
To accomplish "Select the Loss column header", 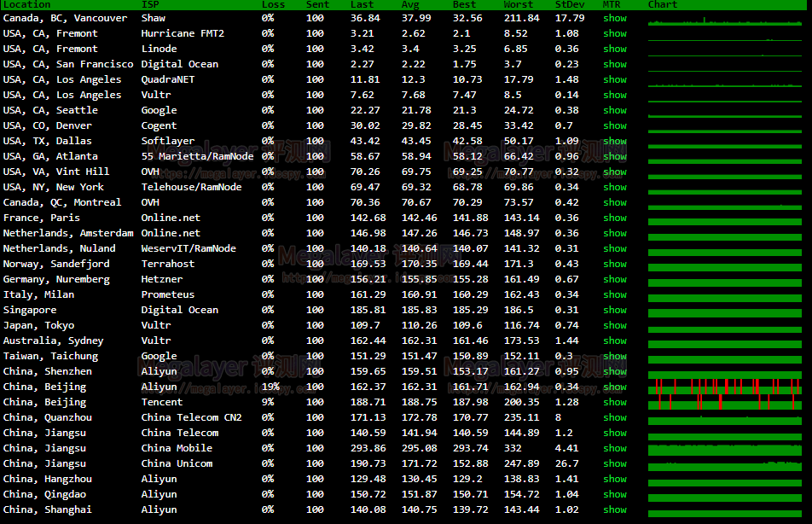I will click(274, 4).
